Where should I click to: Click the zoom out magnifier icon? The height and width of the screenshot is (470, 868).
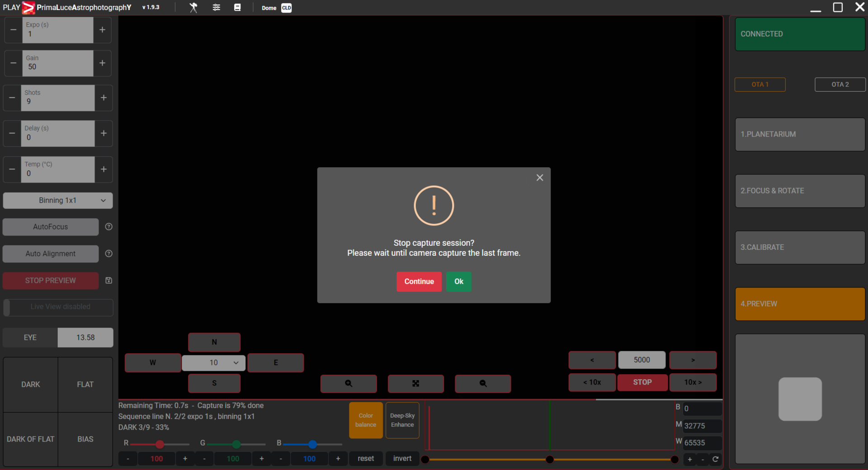point(483,384)
